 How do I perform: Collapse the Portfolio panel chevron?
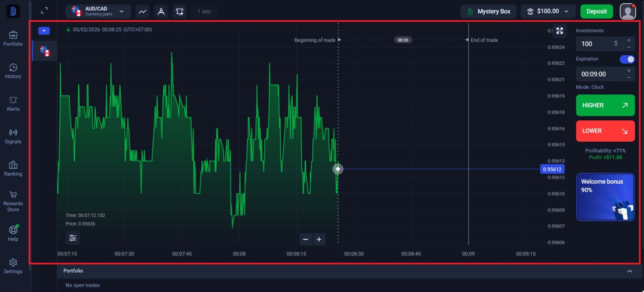click(x=630, y=271)
